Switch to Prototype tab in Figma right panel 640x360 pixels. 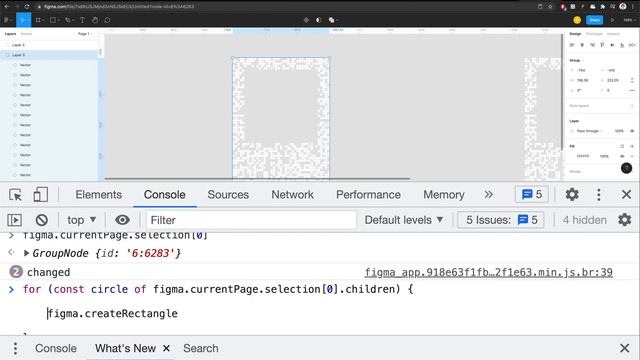pos(594,34)
